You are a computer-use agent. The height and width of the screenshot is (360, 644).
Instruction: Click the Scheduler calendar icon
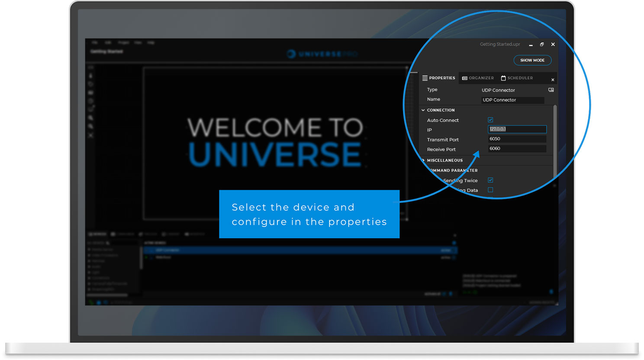[x=503, y=78]
